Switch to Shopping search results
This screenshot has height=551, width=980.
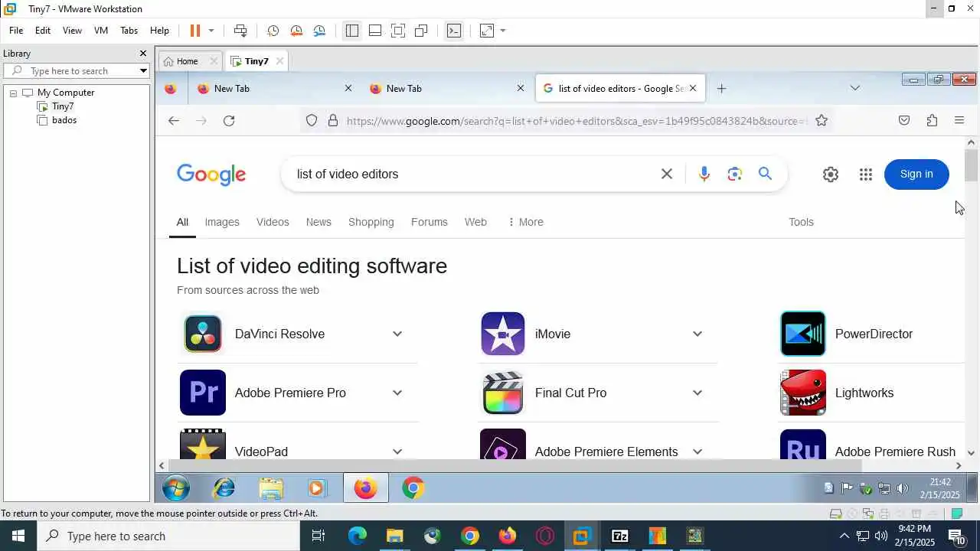tap(371, 222)
